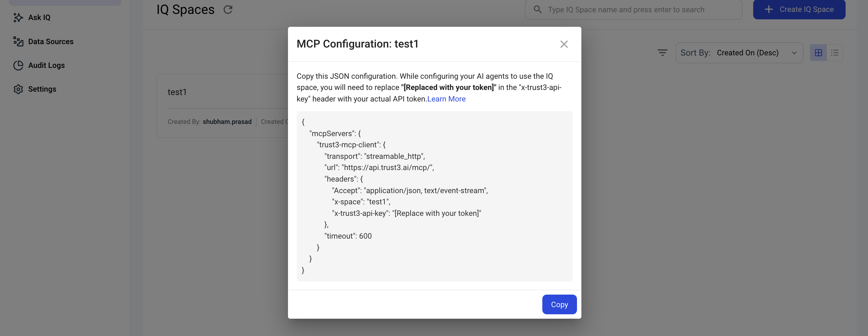Screen dimensions: 868x336
Task: Copy the MCP JSON configuration
Action: pyautogui.click(x=559, y=304)
